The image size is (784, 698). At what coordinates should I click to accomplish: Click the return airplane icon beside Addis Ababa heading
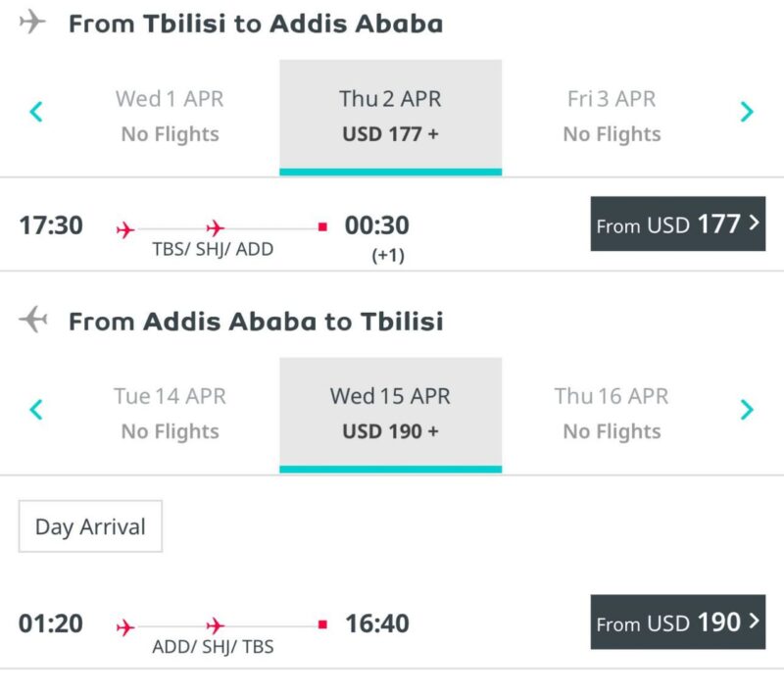(33, 320)
